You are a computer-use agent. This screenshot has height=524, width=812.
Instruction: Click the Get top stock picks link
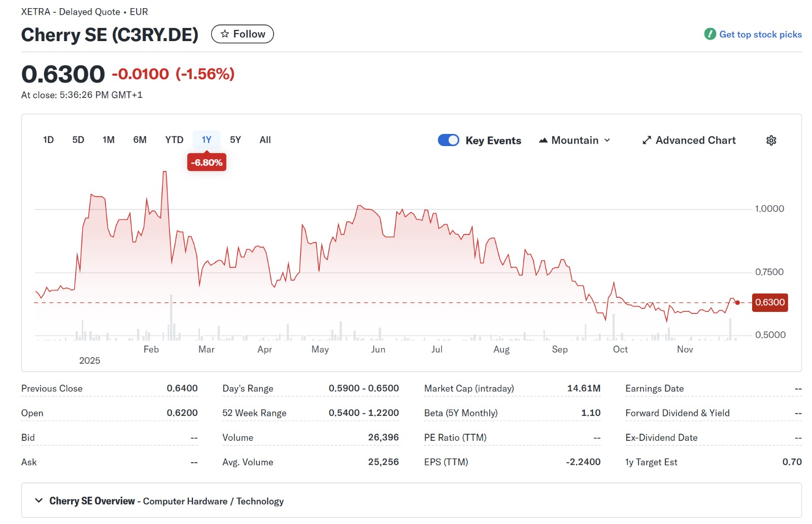[760, 34]
